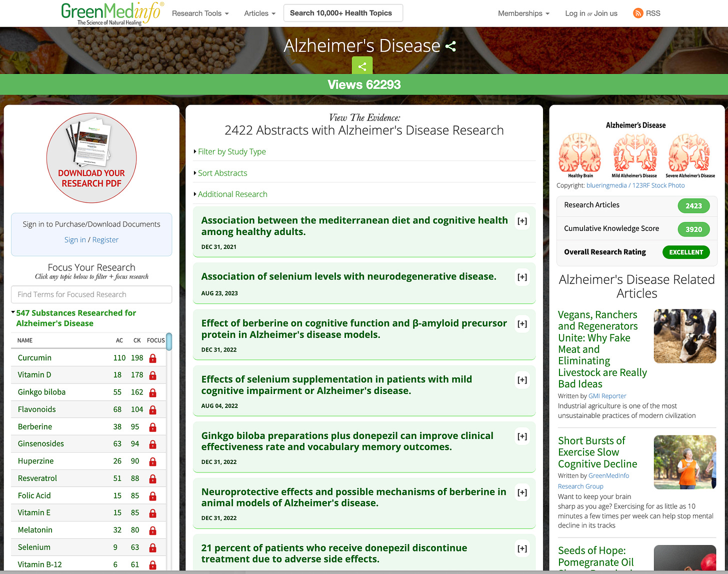Select Melatonin in substances list

point(35,530)
